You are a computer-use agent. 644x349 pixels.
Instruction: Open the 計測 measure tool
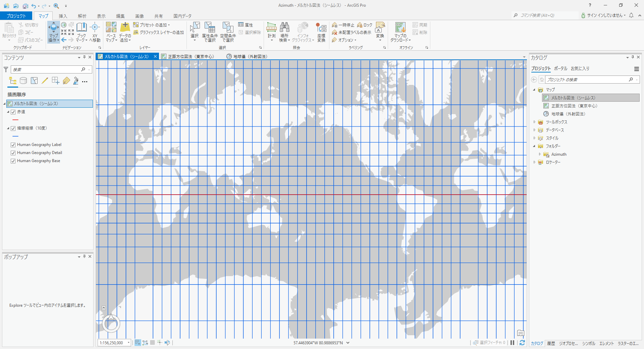(x=271, y=28)
